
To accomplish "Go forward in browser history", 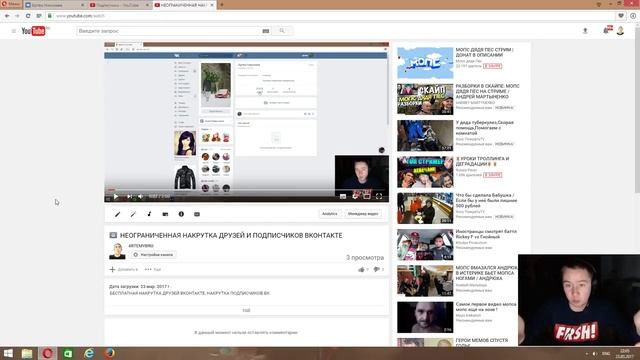I will point(17,16).
